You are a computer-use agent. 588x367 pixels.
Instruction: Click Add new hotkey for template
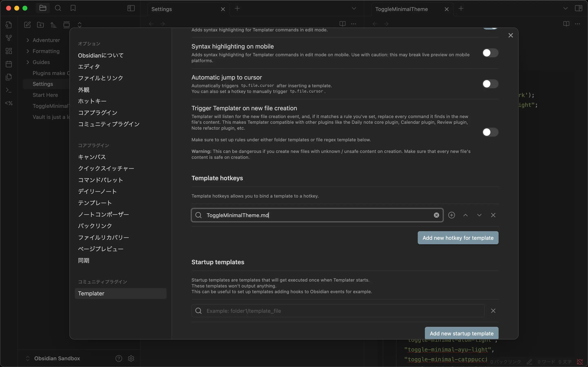(x=458, y=238)
